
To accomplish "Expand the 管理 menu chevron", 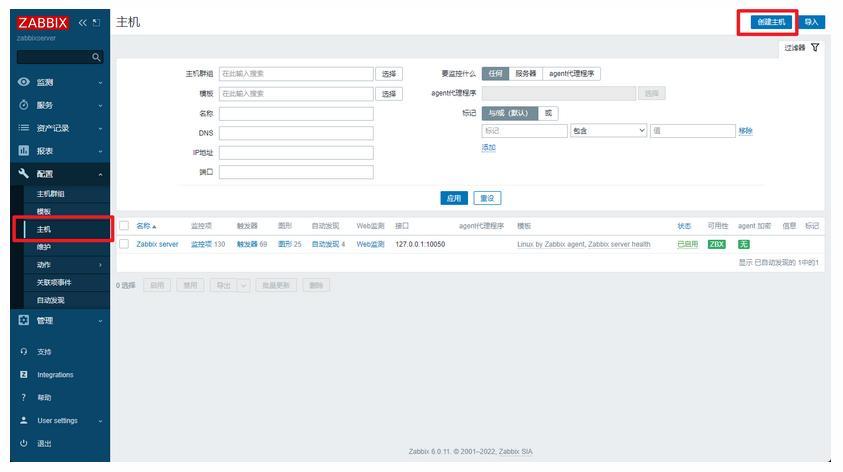I will tap(101, 321).
